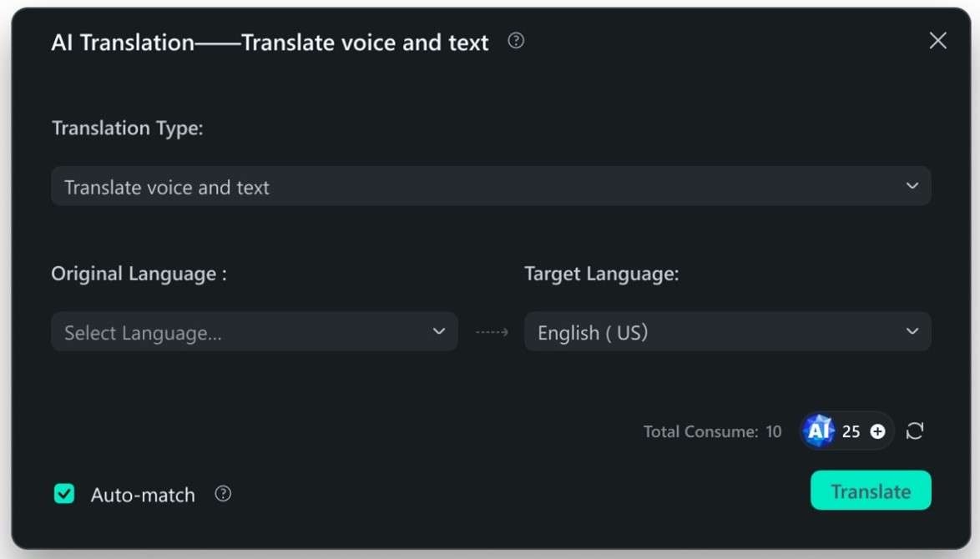The image size is (980, 559).
Task: Uncheck the Auto-match checkbox
Action: point(64,494)
